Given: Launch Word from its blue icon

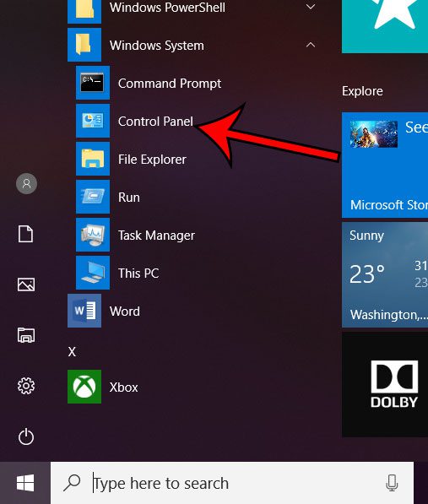Looking at the screenshot, I should click(x=84, y=311).
